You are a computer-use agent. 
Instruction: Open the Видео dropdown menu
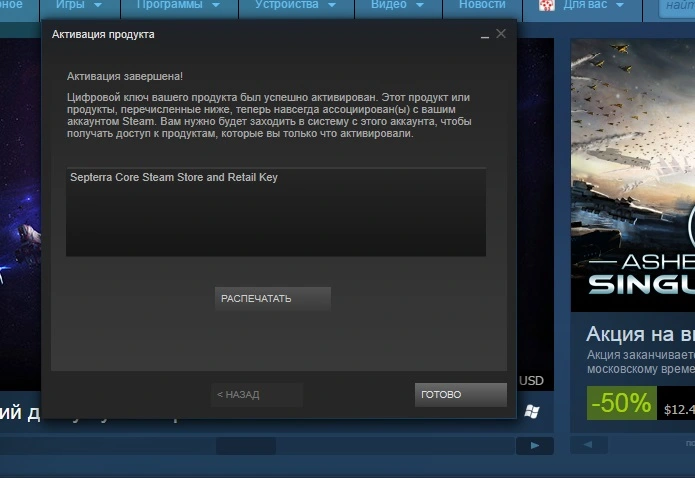pos(398,5)
